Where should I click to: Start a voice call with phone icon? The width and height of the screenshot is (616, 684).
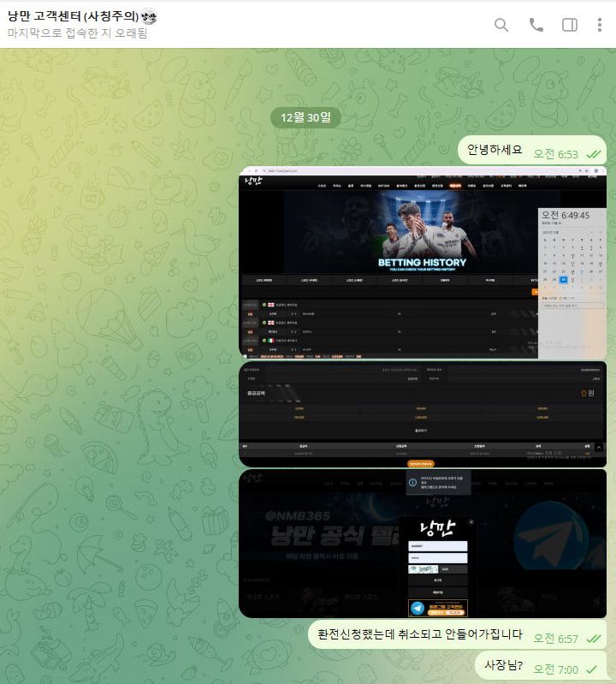(536, 25)
